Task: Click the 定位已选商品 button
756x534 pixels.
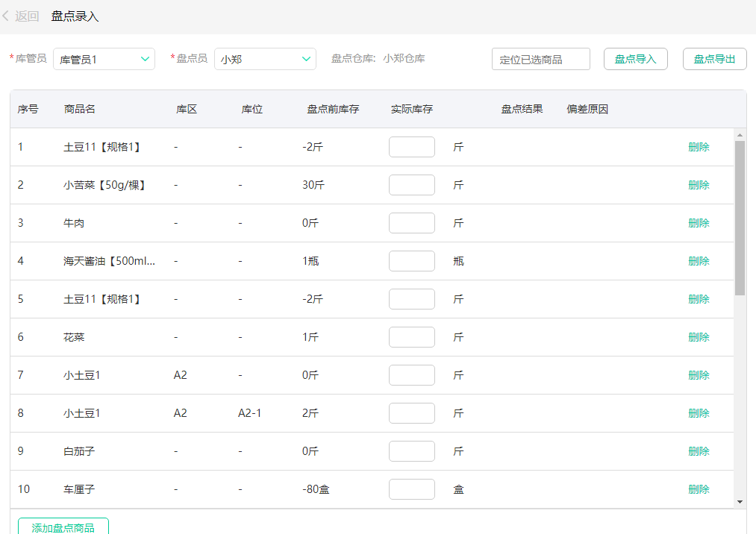Action: pyautogui.click(x=540, y=59)
